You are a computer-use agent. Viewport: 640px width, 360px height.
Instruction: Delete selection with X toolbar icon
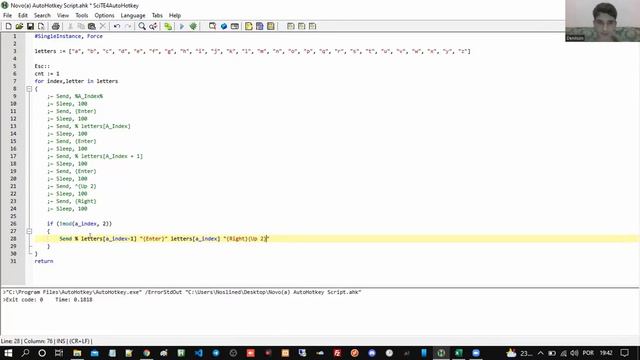[x=103, y=27]
